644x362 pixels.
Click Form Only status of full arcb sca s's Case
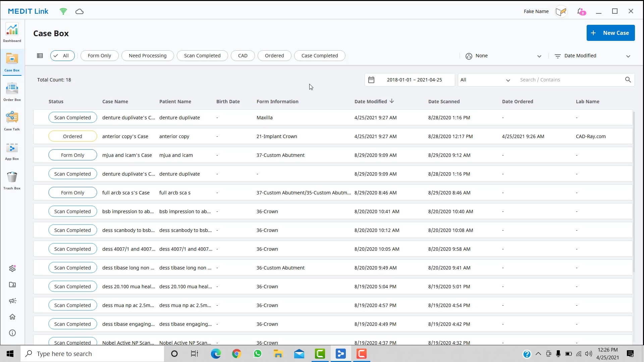72,193
